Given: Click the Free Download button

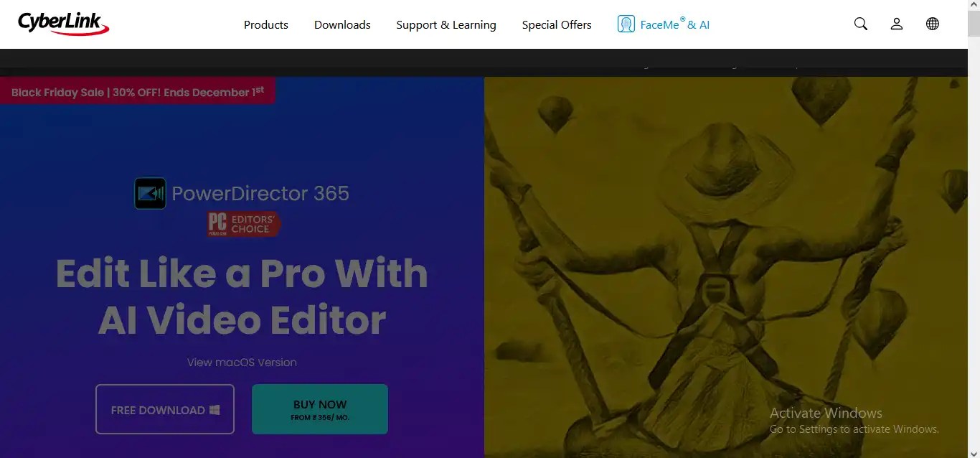Looking at the screenshot, I should (165, 409).
